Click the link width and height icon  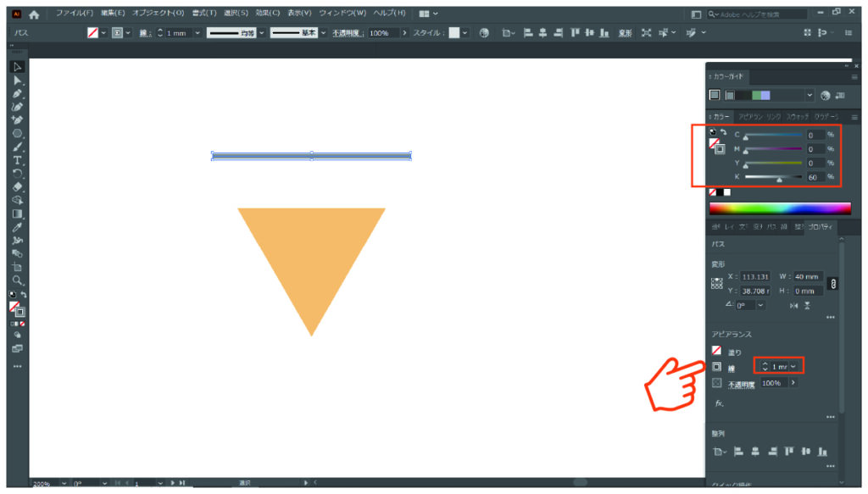tap(833, 284)
